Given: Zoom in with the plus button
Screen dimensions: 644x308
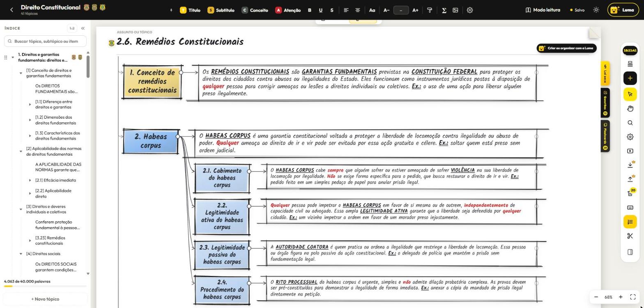Looking at the screenshot, I should 621,297.
